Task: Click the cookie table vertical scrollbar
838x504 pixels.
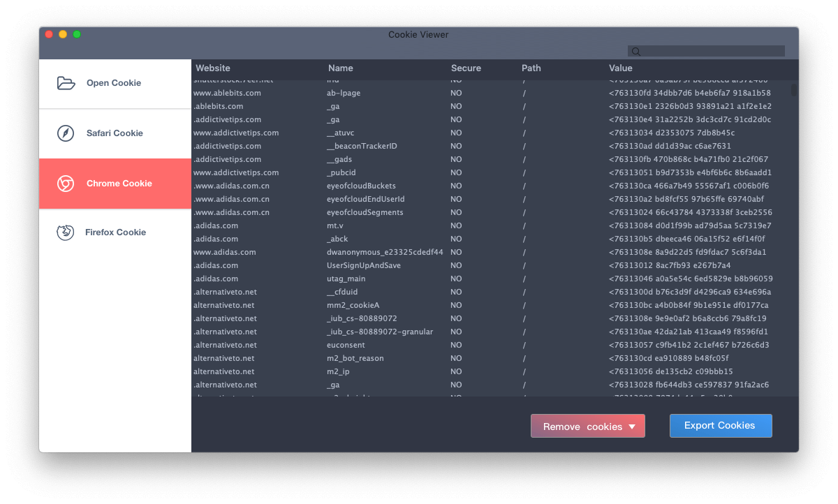Action: (x=794, y=90)
